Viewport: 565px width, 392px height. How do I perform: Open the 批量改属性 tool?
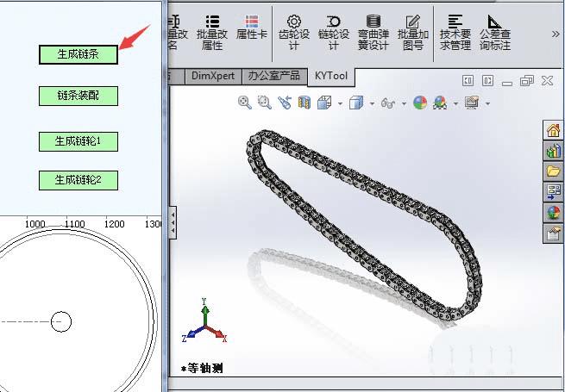coord(212,33)
